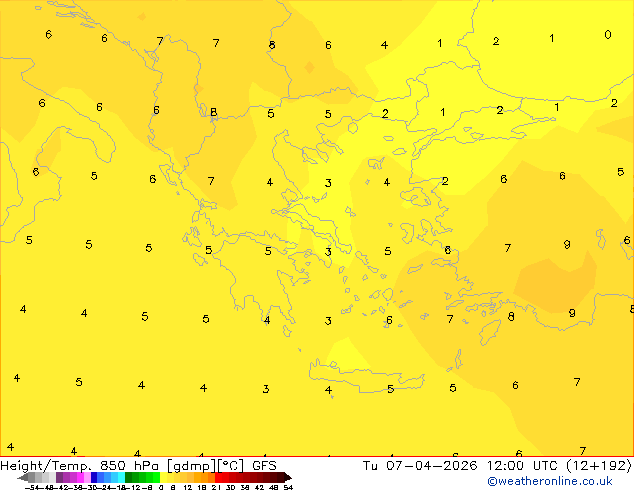
Task: Click the legend label 54
Action: click(288, 487)
